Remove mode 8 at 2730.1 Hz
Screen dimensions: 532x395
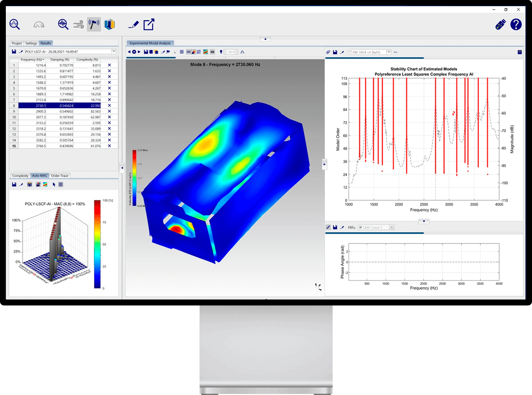coord(109,106)
